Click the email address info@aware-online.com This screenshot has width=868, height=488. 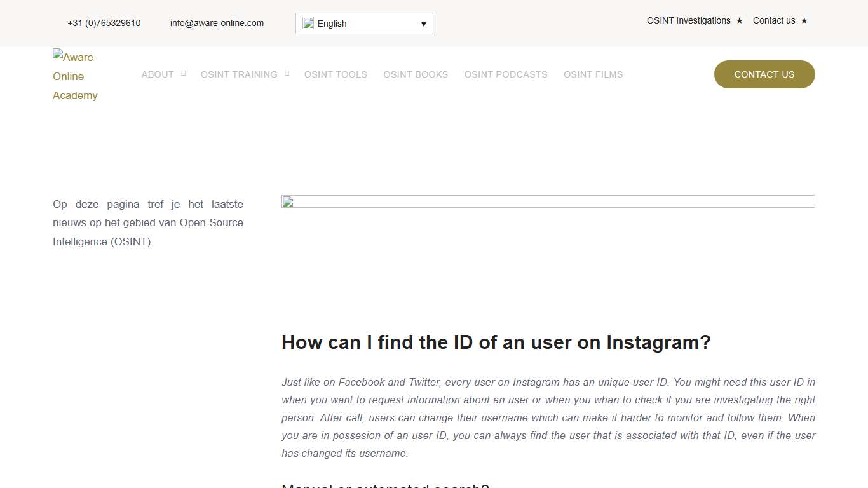217,23
